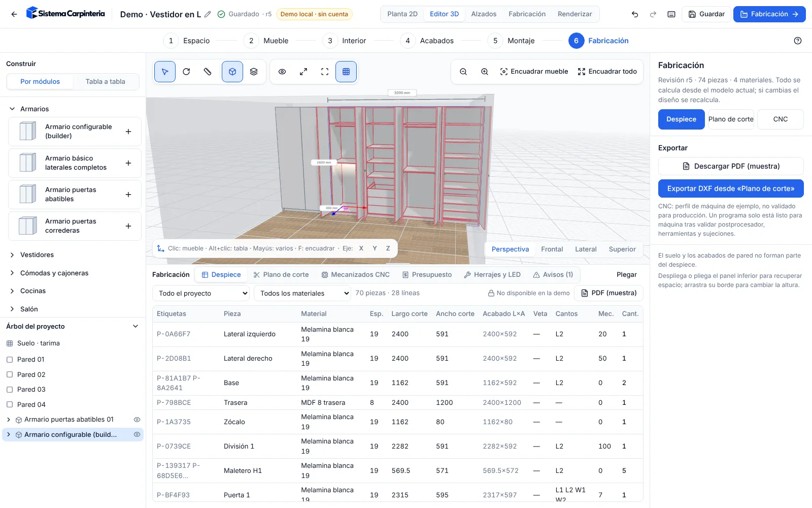
Task: Open the Plano de corte bottom tab
Action: (281, 275)
